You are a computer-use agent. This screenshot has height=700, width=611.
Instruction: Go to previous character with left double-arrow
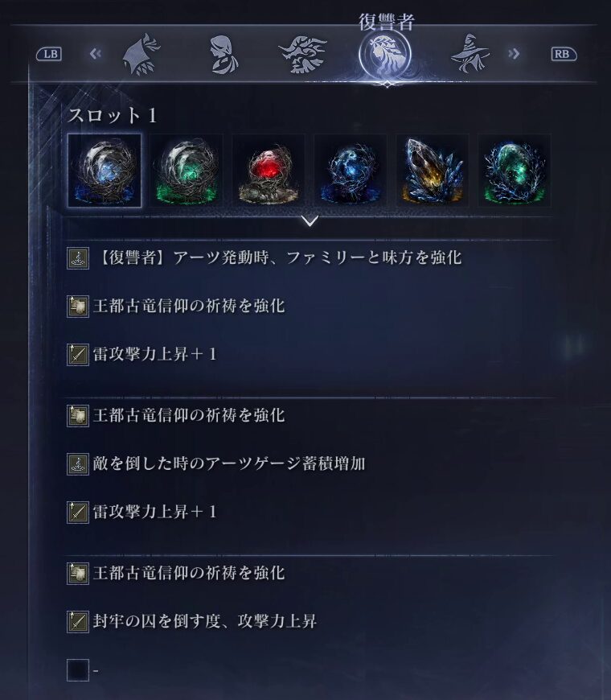click(x=96, y=54)
